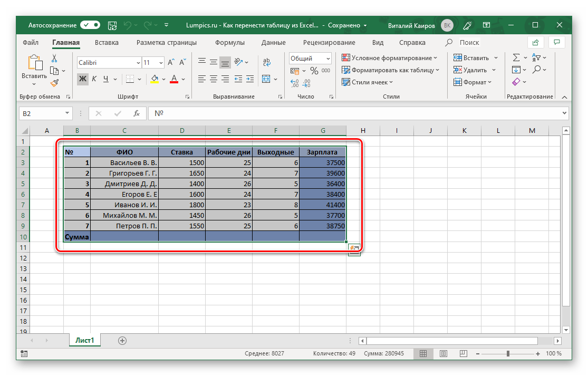
Task: Click the Format Painter brush icon
Action: (x=54, y=83)
